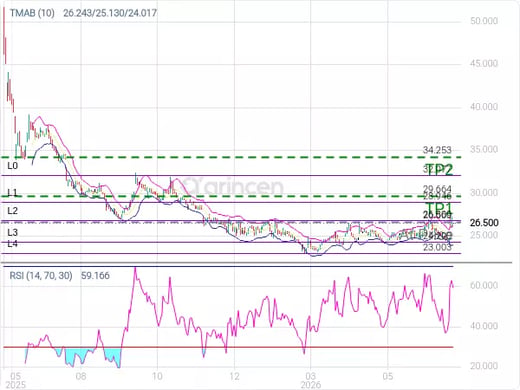Screen dimensions: 520x390
Task: Click the RSI (14, 70, 30) indicator label
Action: (41, 276)
